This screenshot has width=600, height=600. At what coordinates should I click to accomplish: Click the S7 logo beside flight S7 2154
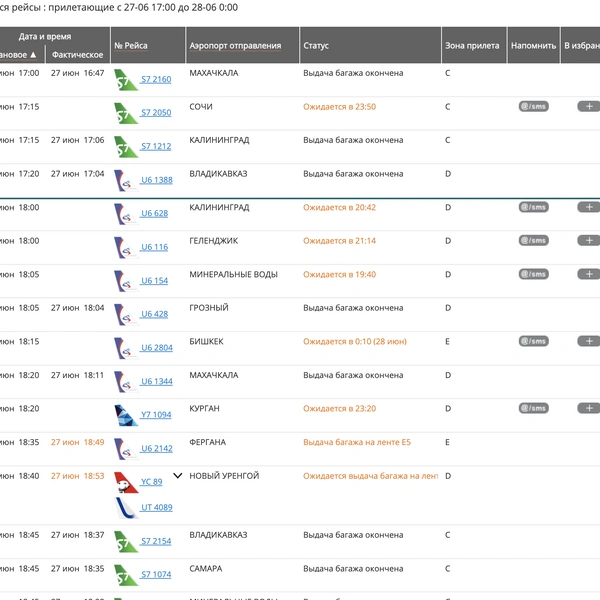[126, 541]
